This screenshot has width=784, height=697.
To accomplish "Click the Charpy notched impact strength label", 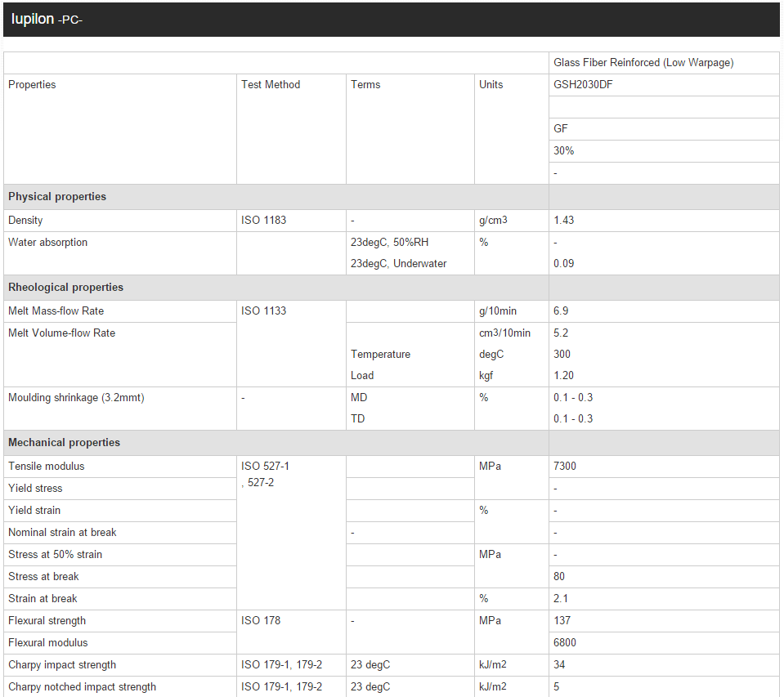I will (x=82, y=687).
